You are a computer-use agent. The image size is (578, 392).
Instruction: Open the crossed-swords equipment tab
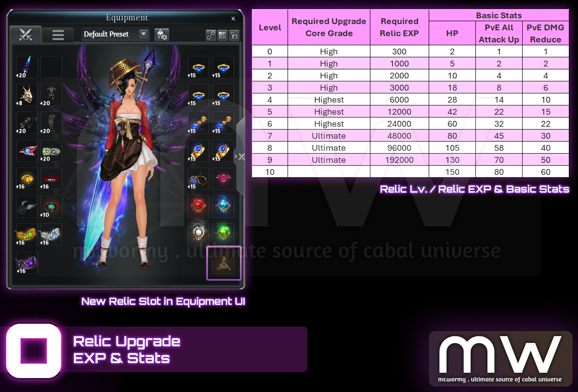[x=25, y=35]
